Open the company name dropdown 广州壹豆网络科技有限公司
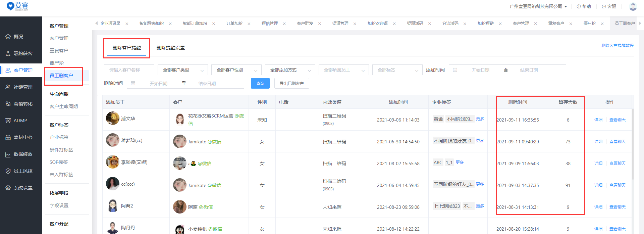This screenshot has height=234, width=644. click(x=538, y=6)
